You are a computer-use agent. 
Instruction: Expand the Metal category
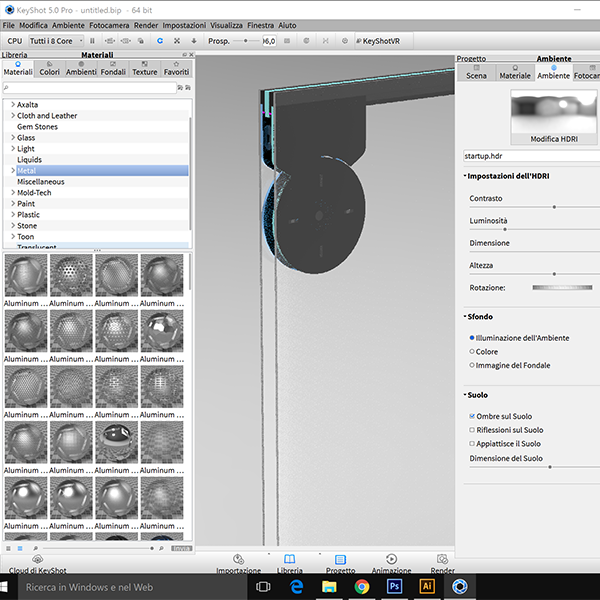pyautogui.click(x=13, y=170)
